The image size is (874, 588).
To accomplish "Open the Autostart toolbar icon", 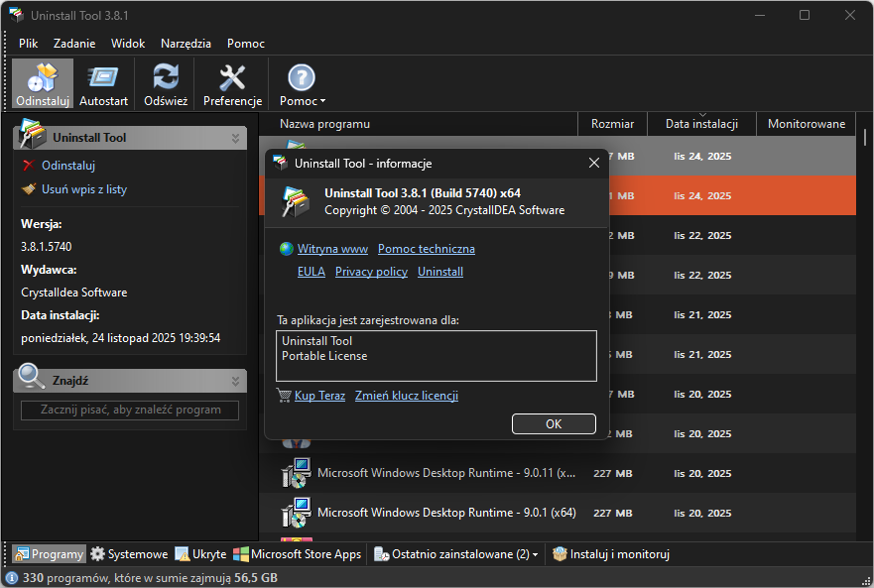I will click(x=104, y=84).
